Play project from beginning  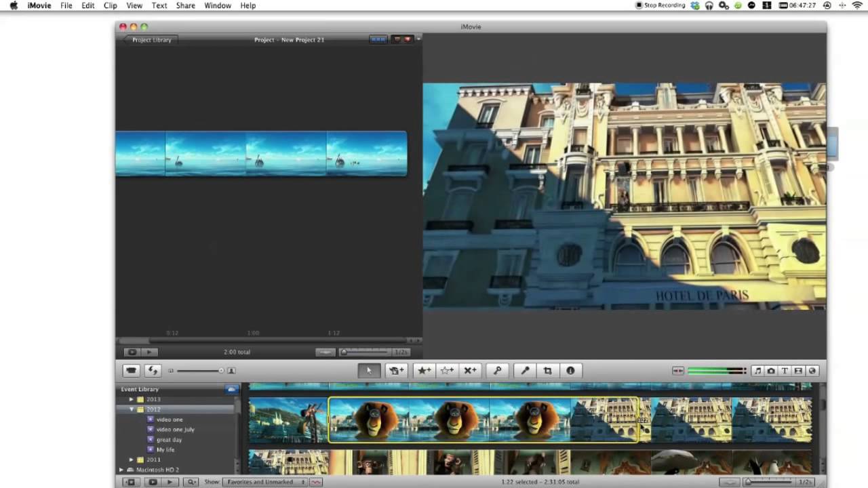click(x=149, y=352)
